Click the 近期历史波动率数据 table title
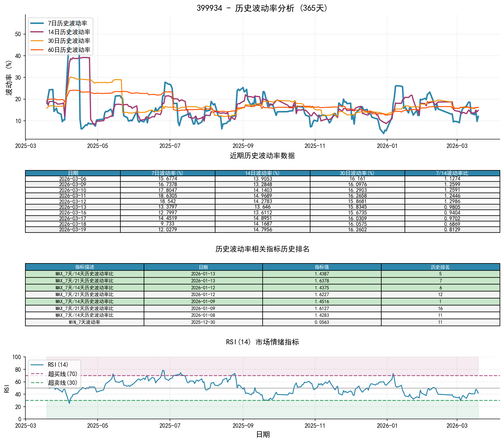This screenshot has height=442, width=504. point(262,156)
